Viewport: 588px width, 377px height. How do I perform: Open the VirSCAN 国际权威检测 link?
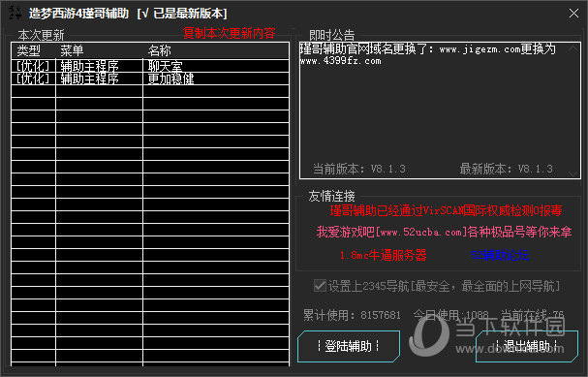446,211
